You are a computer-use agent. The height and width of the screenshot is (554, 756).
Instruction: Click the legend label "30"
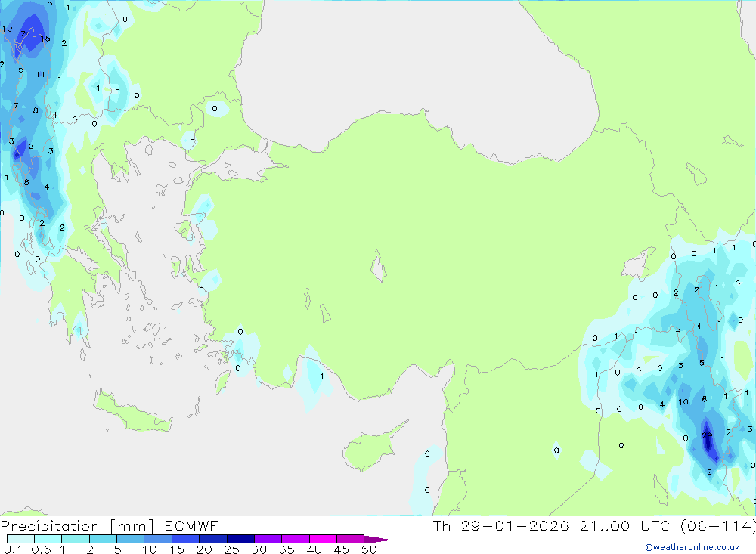(259, 549)
